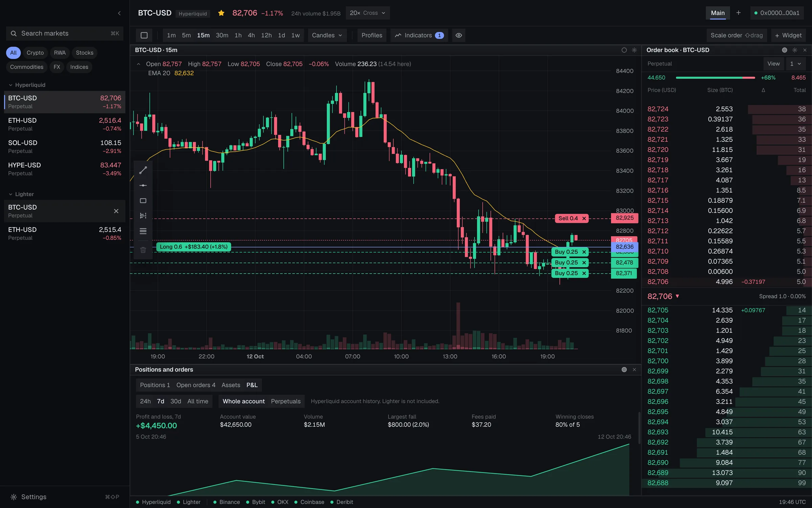Open the Settings gear in sidebar

[14, 497]
